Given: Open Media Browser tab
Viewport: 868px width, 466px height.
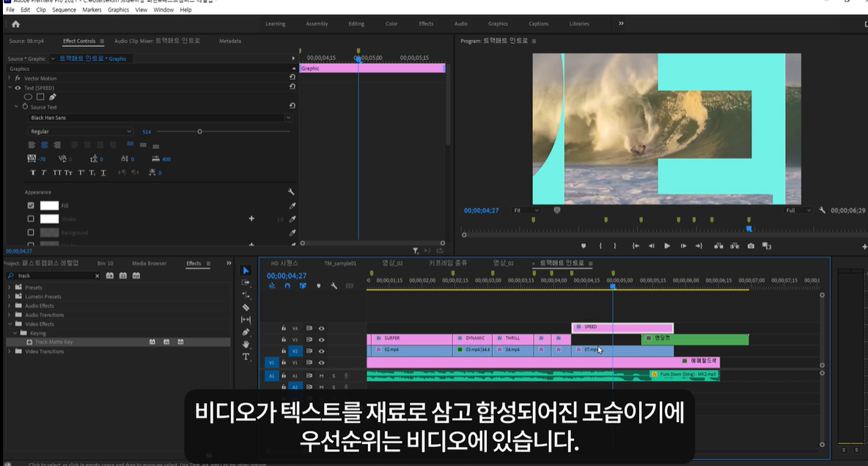Looking at the screenshot, I should (149, 264).
